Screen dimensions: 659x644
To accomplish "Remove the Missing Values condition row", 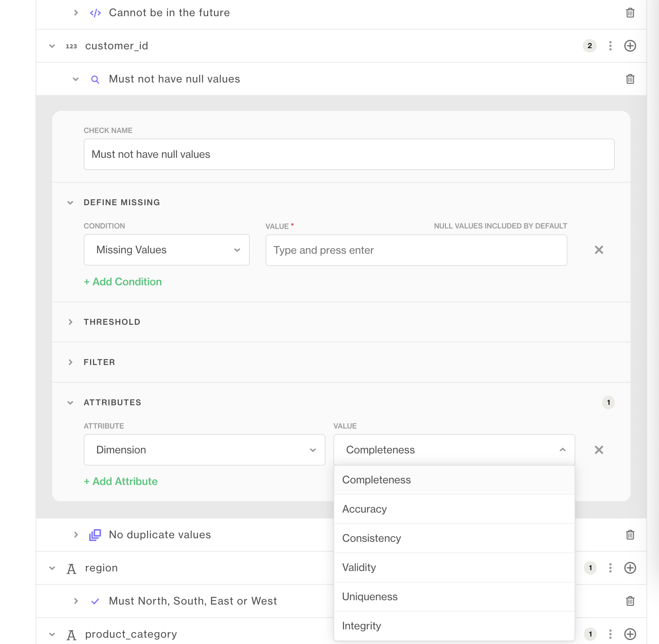I will click(599, 250).
